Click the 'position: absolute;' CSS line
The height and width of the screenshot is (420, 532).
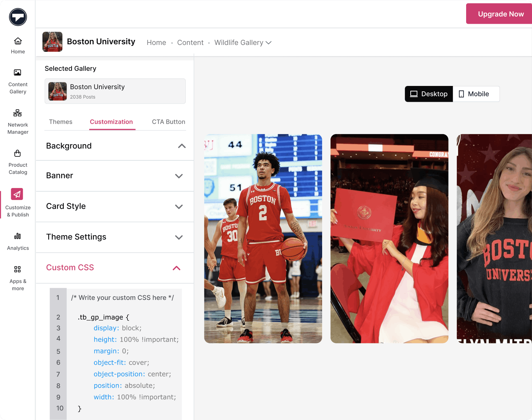pyautogui.click(x=124, y=385)
